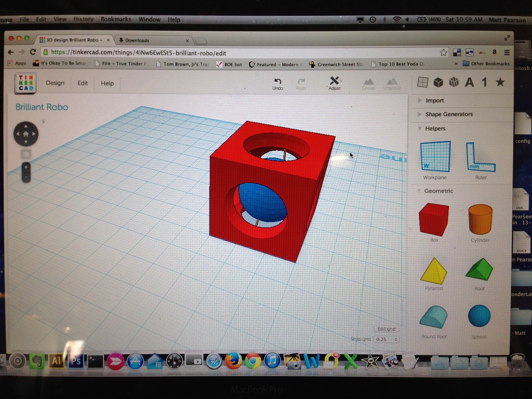
Task: Bookmark this page with the star
Action: coord(444,52)
